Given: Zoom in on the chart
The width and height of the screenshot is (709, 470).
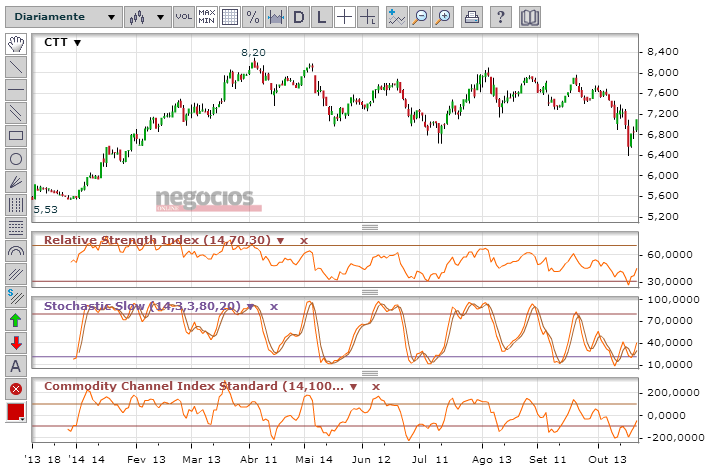Looking at the screenshot, I should click(x=443, y=17).
